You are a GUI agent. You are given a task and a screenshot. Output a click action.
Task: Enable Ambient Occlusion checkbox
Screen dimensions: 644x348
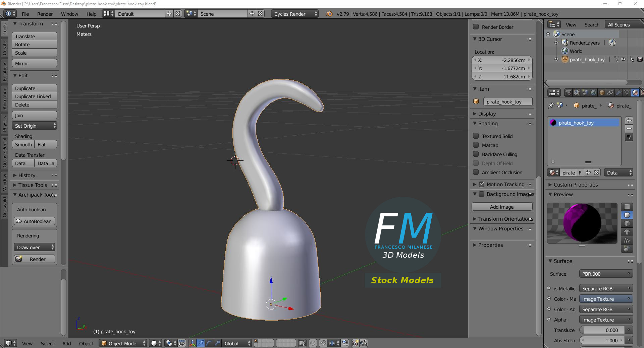click(476, 172)
